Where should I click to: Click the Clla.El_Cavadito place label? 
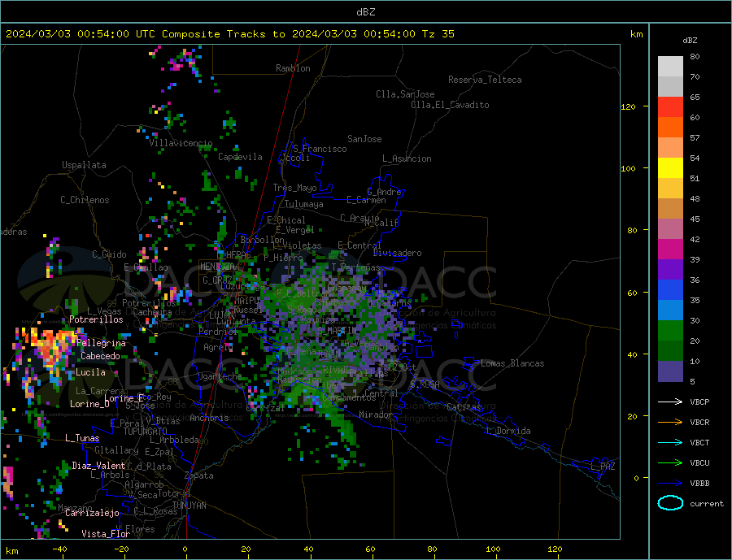pyautogui.click(x=450, y=105)
